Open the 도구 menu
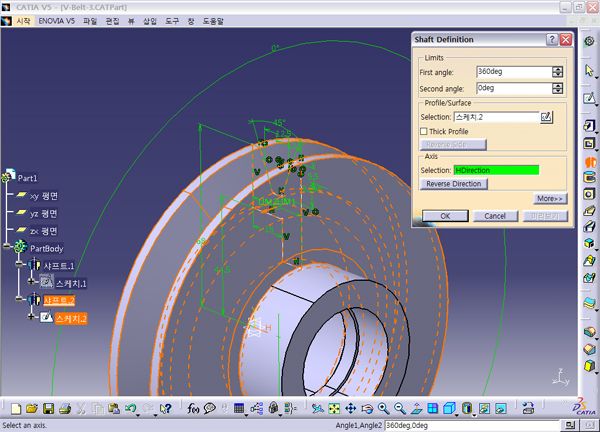The width and height of the screenshot is (600, 432). click(x=172, y=21)
